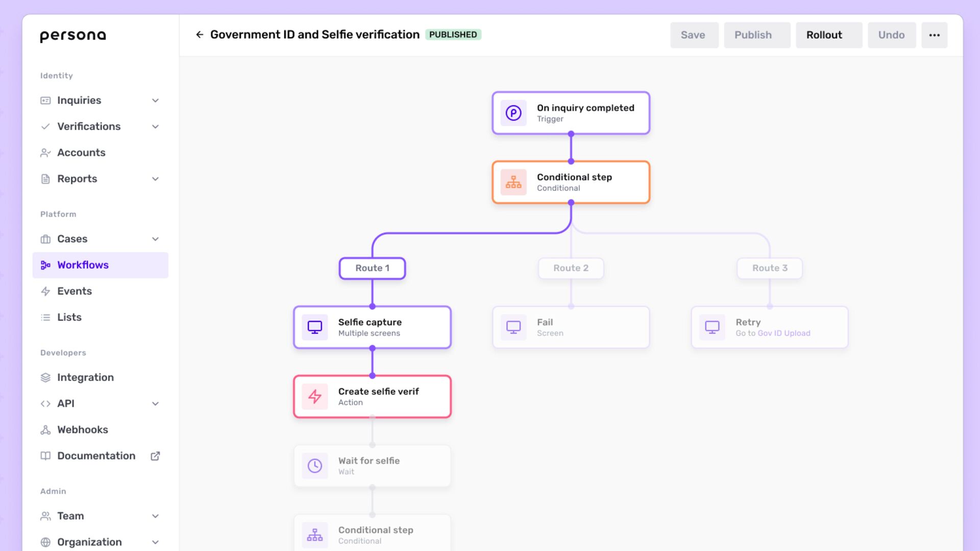Viewport: 980px width, 551px height.
Task: Select the Retry 'Go to Gov ID Upload' node
Action: tap(769, 328)
